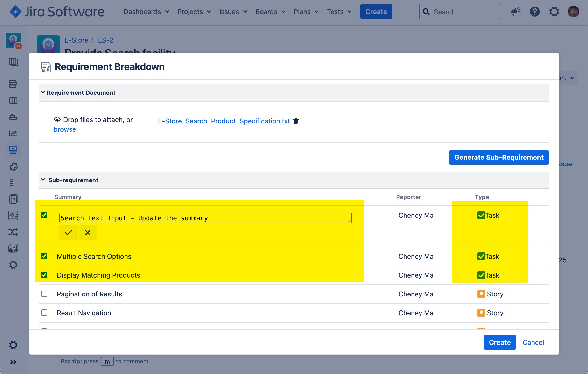This screenshot has height=374, width=588.
Task: Delete the attached specification file with trash icon
Action: [x=296, y=121]
